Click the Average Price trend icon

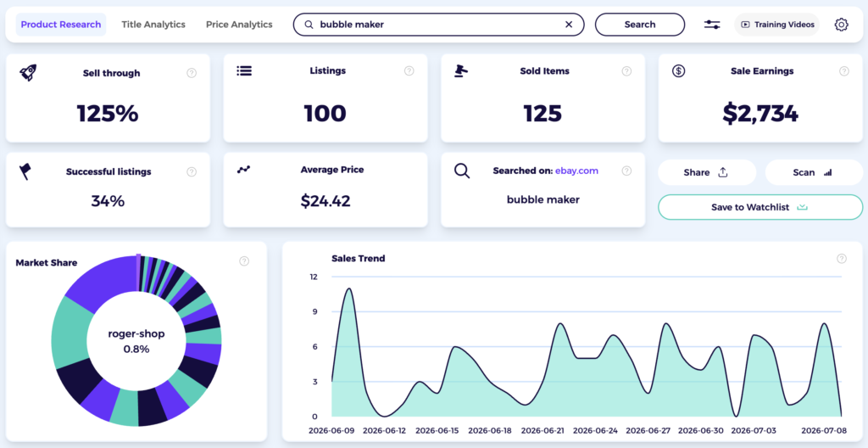pyautogui.click(x=243, y=170)
